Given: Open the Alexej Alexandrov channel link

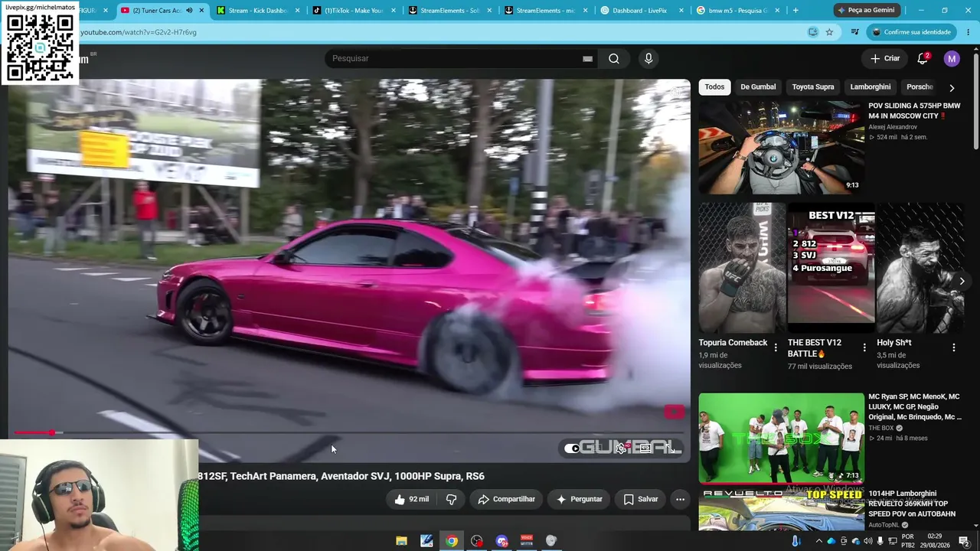Looking at the screenshot, I should (x=893, y=127).
